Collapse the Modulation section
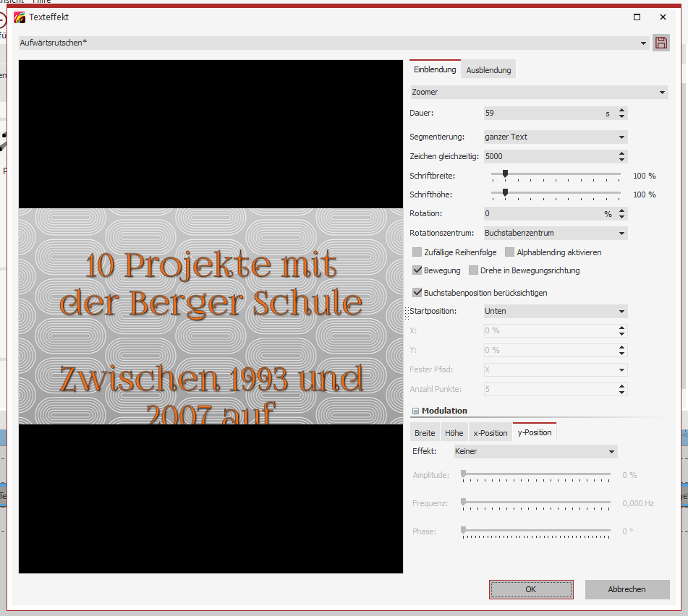The width and height of the screenshot is (688, 616). click(415, 411)
